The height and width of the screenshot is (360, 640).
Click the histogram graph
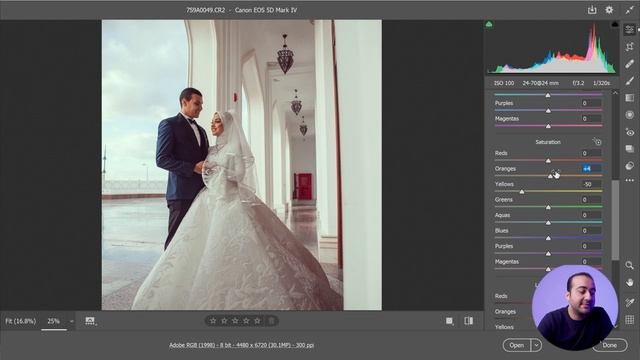pyautogui.click(x=551, y=48)
